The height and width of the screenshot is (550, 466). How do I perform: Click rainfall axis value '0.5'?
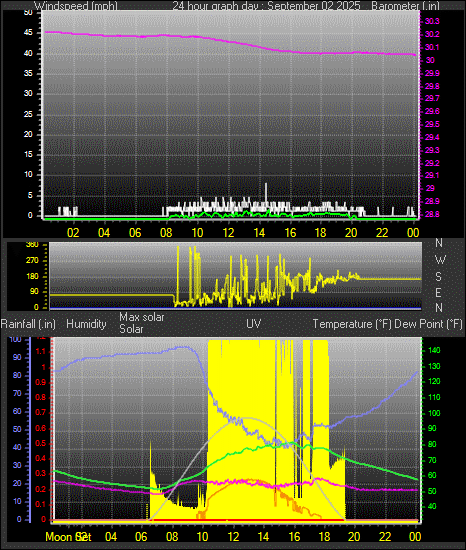[x=40, y=443]
